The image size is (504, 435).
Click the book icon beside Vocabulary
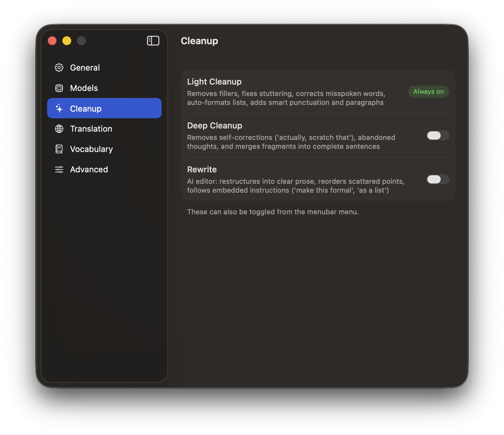(59, 149)
